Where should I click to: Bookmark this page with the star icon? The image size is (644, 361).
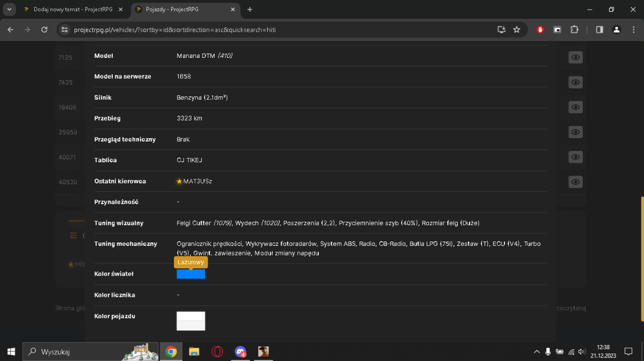[x=516, y=30]
